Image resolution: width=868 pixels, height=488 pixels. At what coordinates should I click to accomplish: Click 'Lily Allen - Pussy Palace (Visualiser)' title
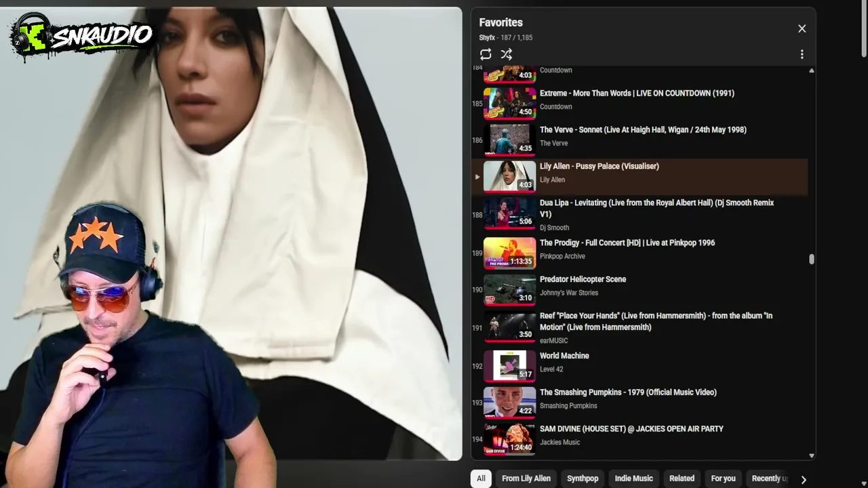599,167
